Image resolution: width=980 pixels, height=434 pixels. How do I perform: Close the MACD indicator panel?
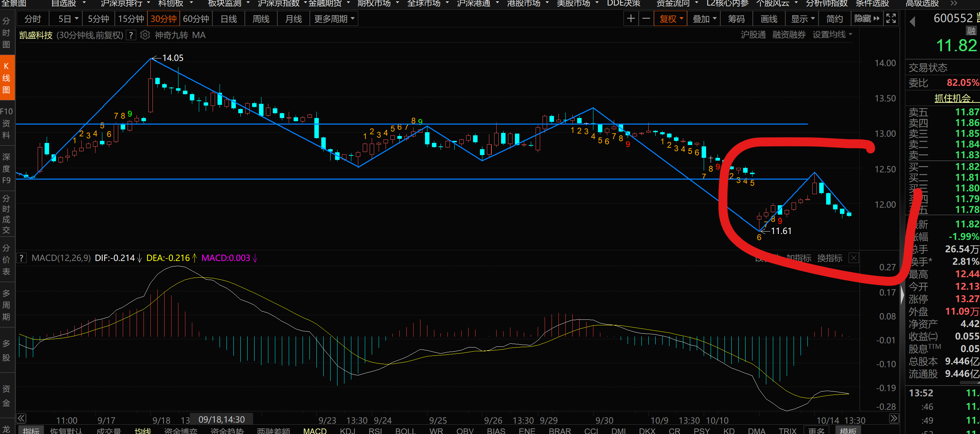coord(854,258)
